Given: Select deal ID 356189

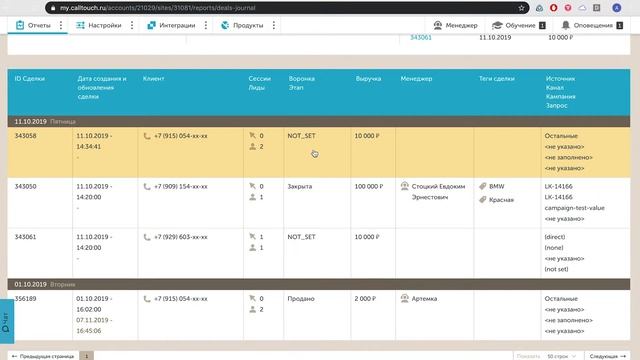Looking at the screenshot, I should pyautogui.click(x=25, y=299).
